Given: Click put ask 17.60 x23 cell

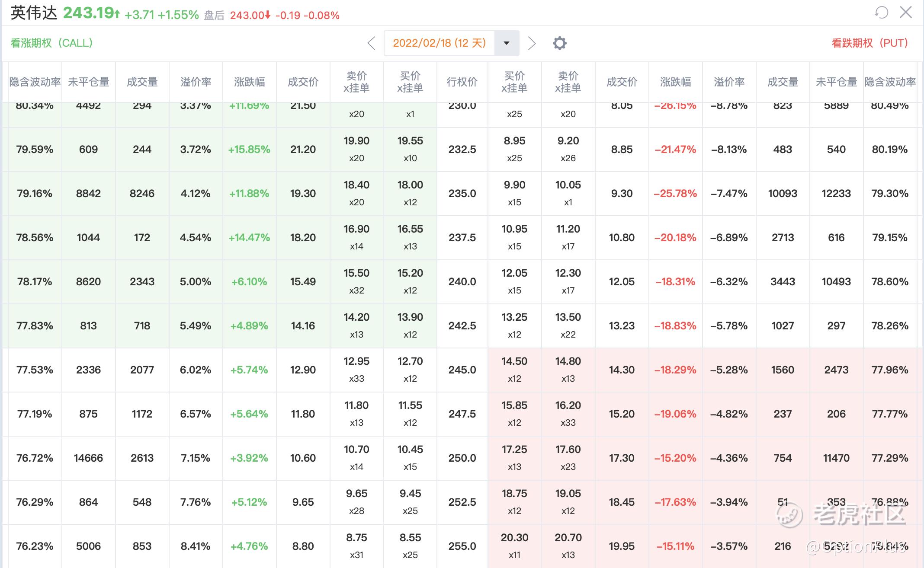Looking at the screenshot, I should coord(568,458).
